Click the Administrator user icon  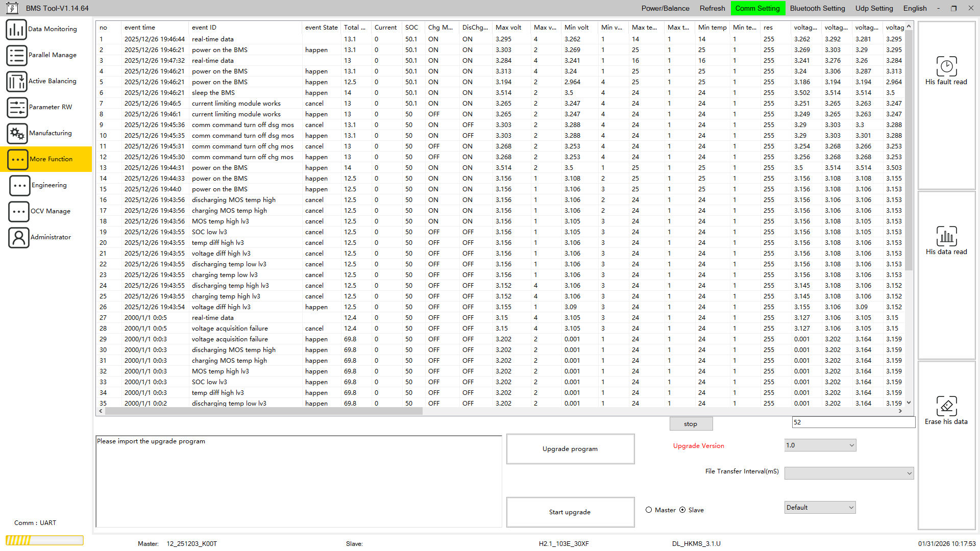pyautogui.click(x=18, y=238)
